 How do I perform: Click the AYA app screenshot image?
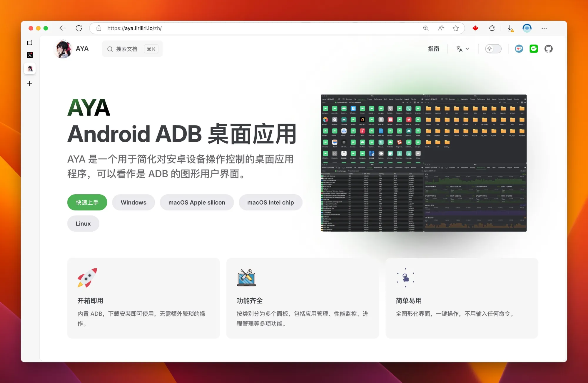[x=423, y=163]
